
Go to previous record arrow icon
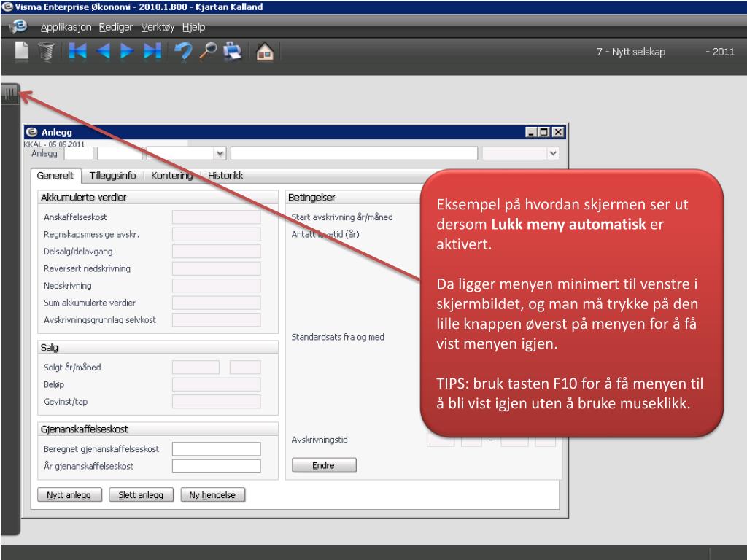point(103,51)
